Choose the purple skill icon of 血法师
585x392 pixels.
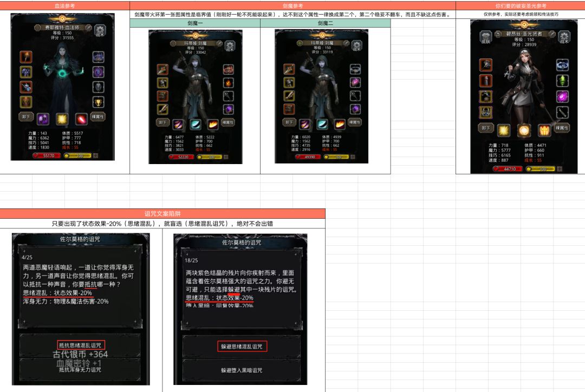(43, 119)
